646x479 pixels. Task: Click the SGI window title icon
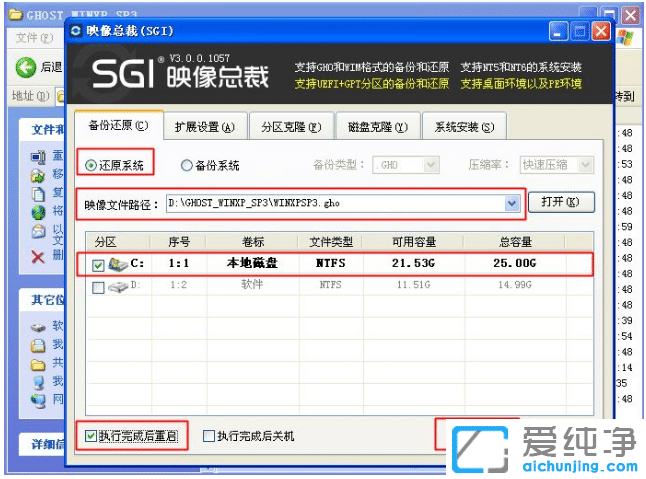coord(76,31)
